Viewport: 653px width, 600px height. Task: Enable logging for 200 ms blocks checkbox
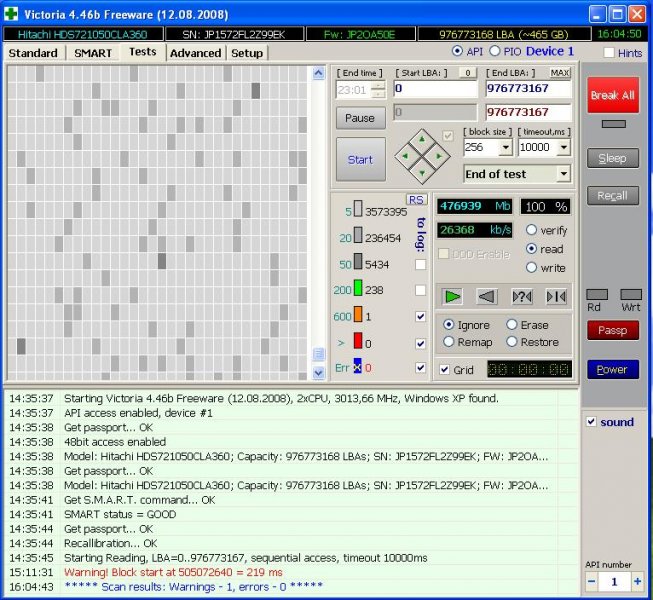point(420,291)
